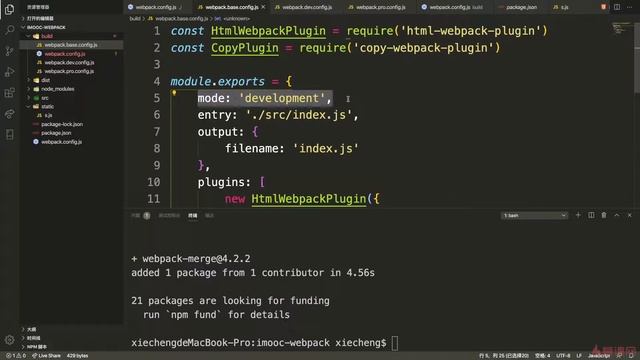The width and height of the screenshot is (640, 360).
Task: Select the Terminal tab in bottom panel
Action: [x=193, y=216]
